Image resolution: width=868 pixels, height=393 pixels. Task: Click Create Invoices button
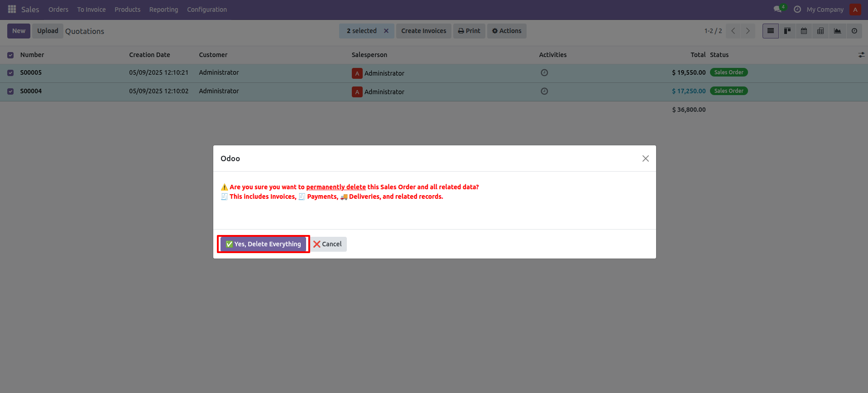[x=424, y=31]
